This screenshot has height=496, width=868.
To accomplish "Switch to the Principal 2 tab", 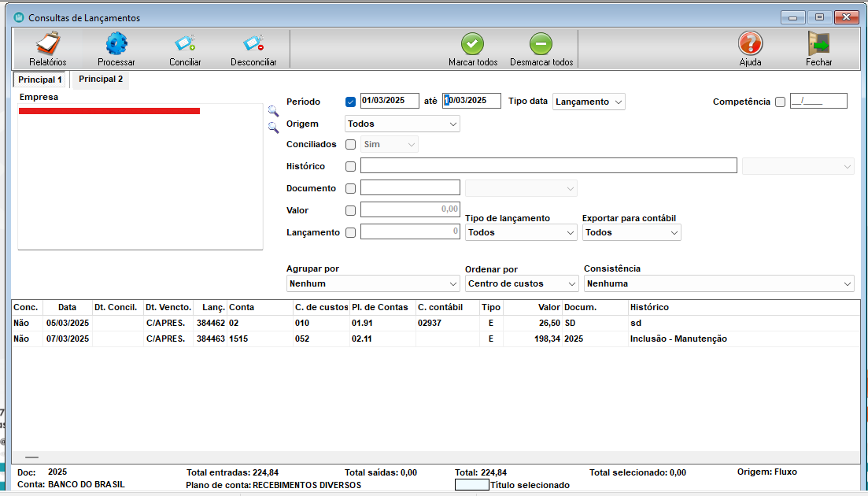I will [x=101, y=80].
